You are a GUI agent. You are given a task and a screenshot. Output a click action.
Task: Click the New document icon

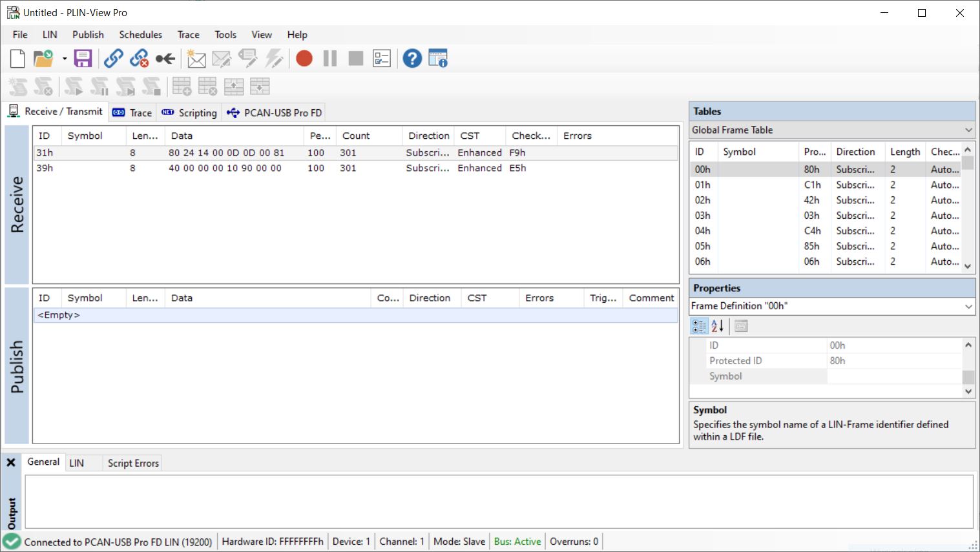[17, 59]
